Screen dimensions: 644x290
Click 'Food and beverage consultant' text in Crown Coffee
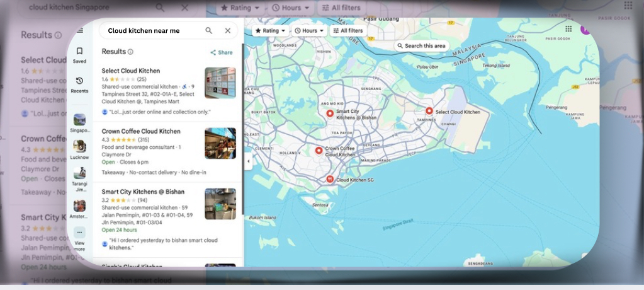[x=138, y=147]
